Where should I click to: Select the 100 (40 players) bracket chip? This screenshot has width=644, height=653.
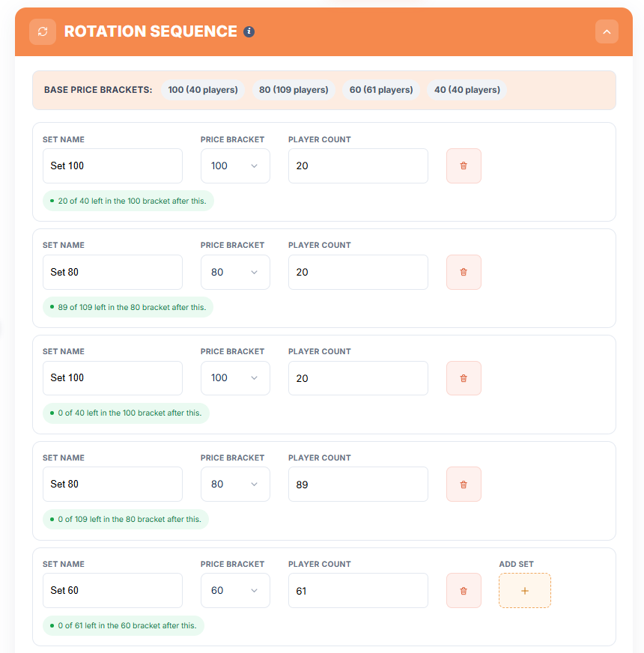tap(203, 90)
